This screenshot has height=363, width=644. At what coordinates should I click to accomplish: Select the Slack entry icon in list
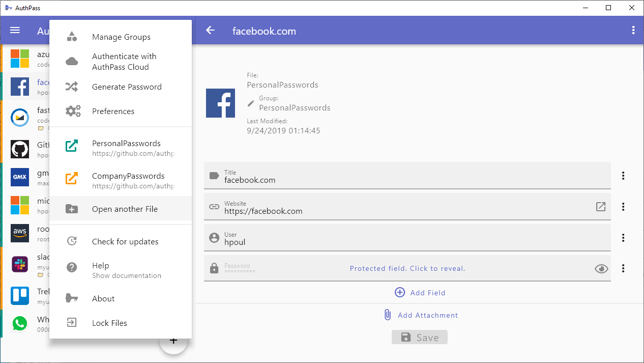[x=20, y=264]
